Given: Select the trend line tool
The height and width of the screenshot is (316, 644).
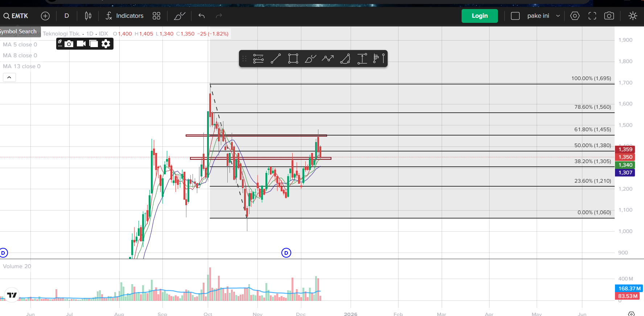Looking at the screenshot, I should coord(276,59).
